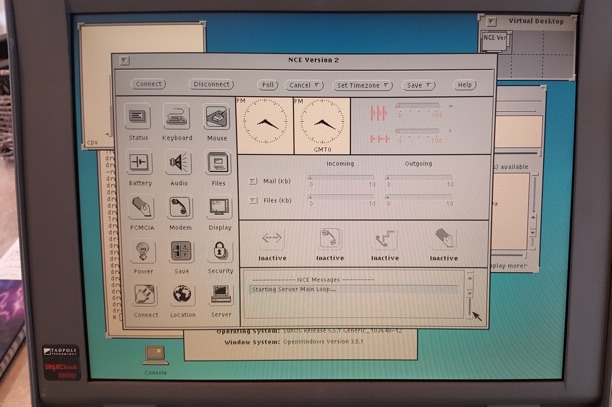Open the Power lightbulb icon
Image resolution: width=612 pixels, height=407 pixels.
(143, 251)
